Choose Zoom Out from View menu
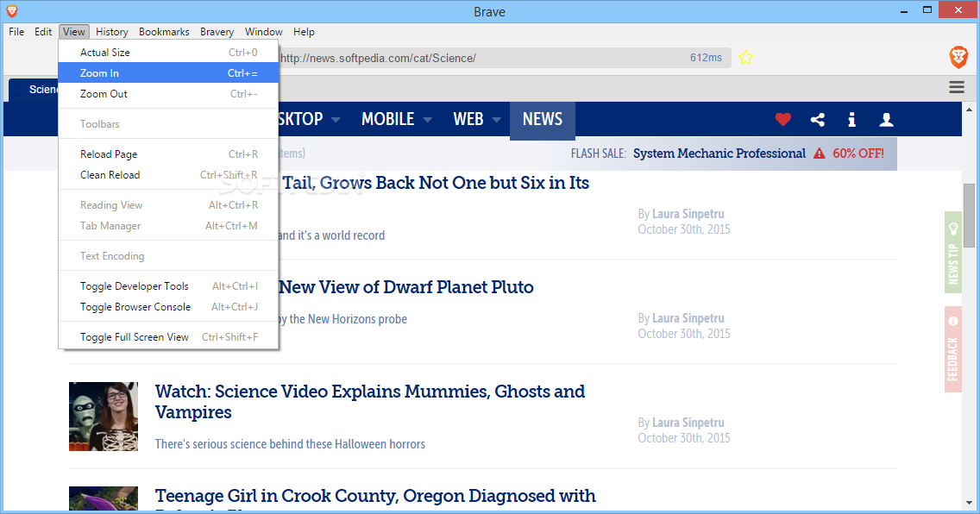This screenshot has height=514, width=980. [168, 94]
